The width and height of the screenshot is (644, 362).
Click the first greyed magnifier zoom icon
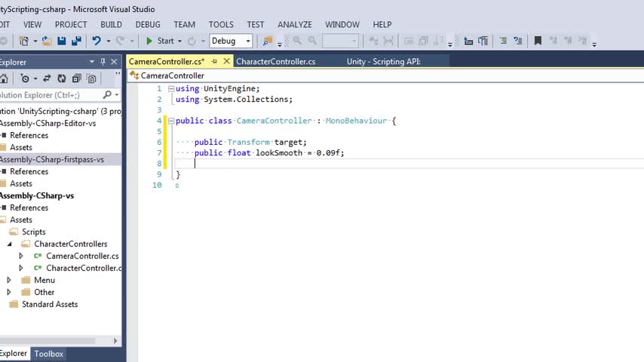pos(297,40)
